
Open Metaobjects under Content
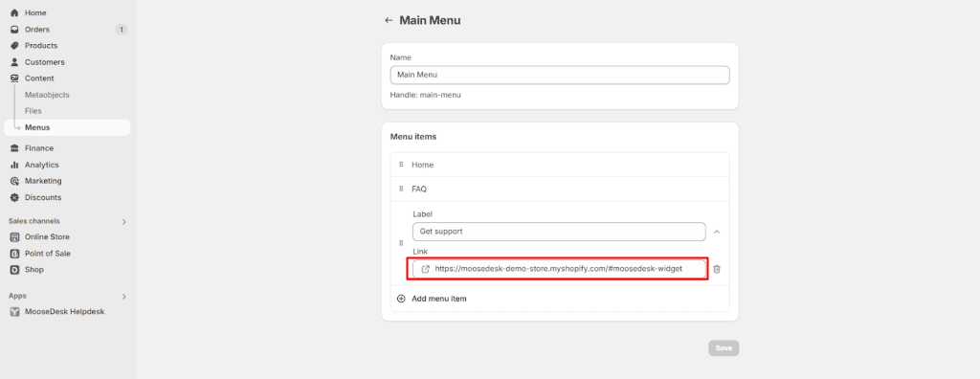point(47,95)
